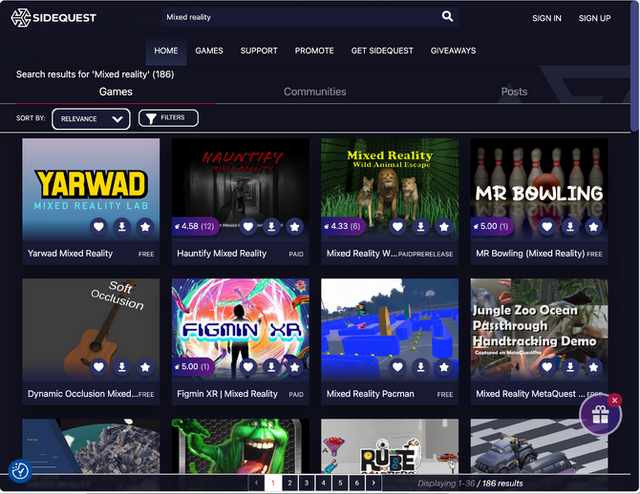Go to results page 6
The image size is (640, 494).
coord(357,483)
